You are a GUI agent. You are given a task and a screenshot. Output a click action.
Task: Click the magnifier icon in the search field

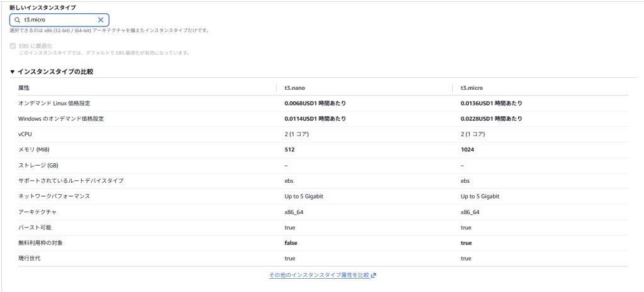(18, 20)
